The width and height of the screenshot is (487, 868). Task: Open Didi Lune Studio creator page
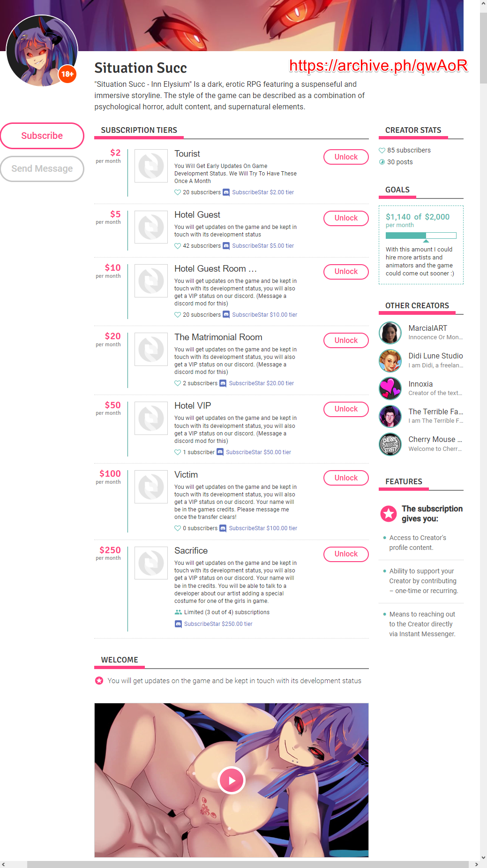pos(435,356)
